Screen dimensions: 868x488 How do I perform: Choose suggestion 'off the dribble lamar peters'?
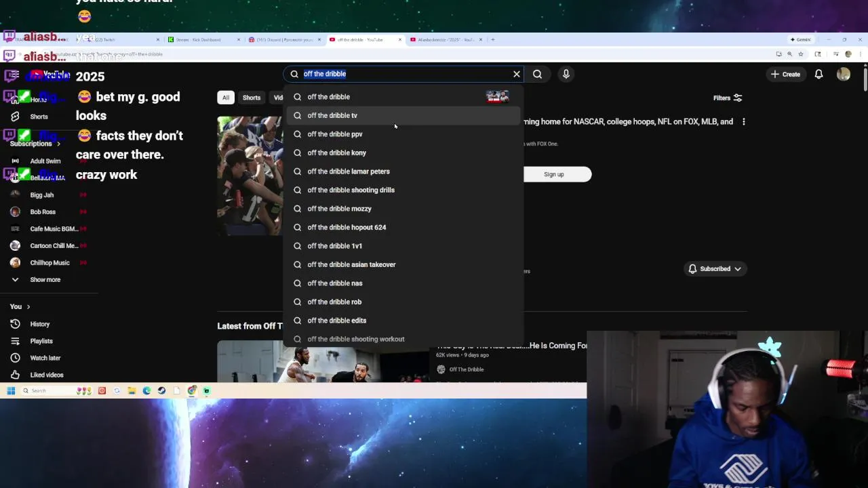[x=403, y=171]
